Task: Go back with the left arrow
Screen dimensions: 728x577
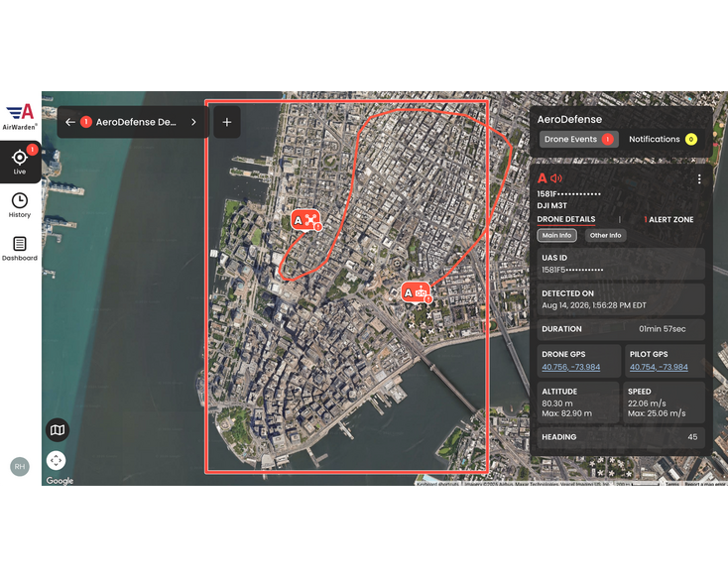Action: click(x=70, y=122)
